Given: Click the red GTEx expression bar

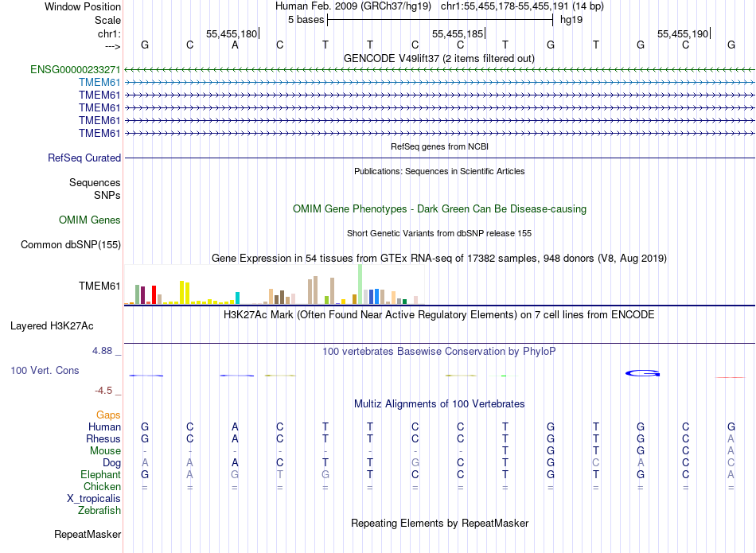Looking at the screenshot, I should pos(154,294).
